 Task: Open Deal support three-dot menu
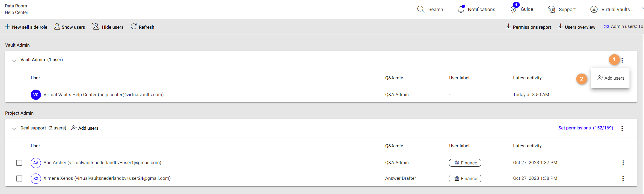(x=622, y=128)
